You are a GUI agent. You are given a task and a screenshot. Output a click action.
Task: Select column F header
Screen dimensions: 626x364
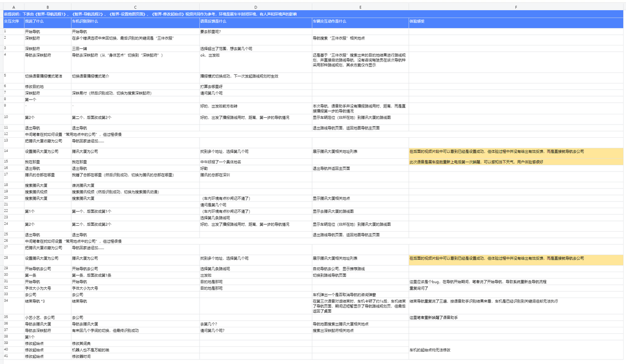click(x=516, y=7)
